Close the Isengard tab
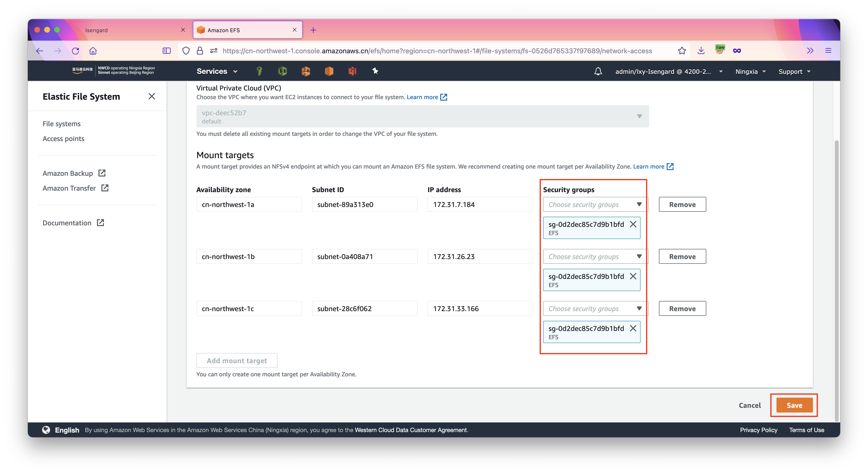 click(183, 30)
